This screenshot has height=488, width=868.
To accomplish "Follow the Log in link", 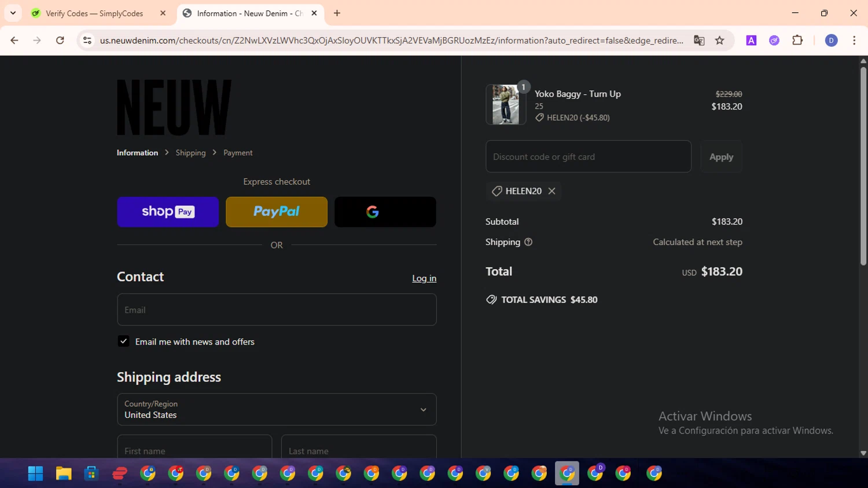I will click(424, 278).
